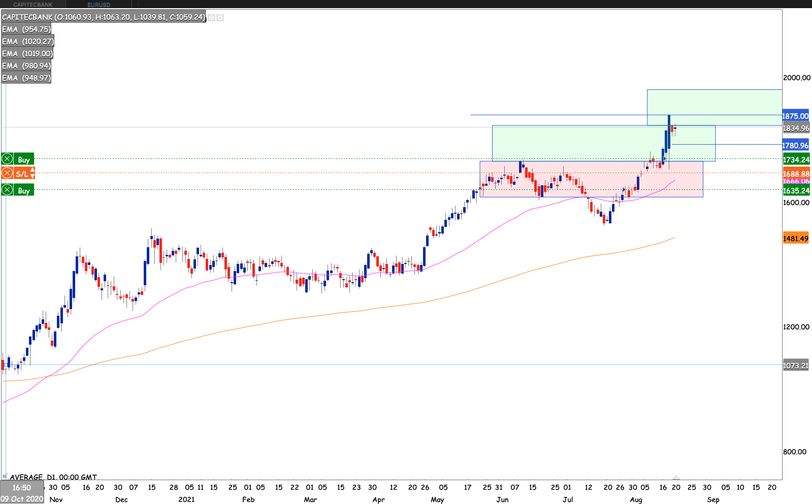The width and height of the screenshot is (812, 504).
Task: Select the EMA (1019.00) indicator label
Action: click(x=27, y=54)
